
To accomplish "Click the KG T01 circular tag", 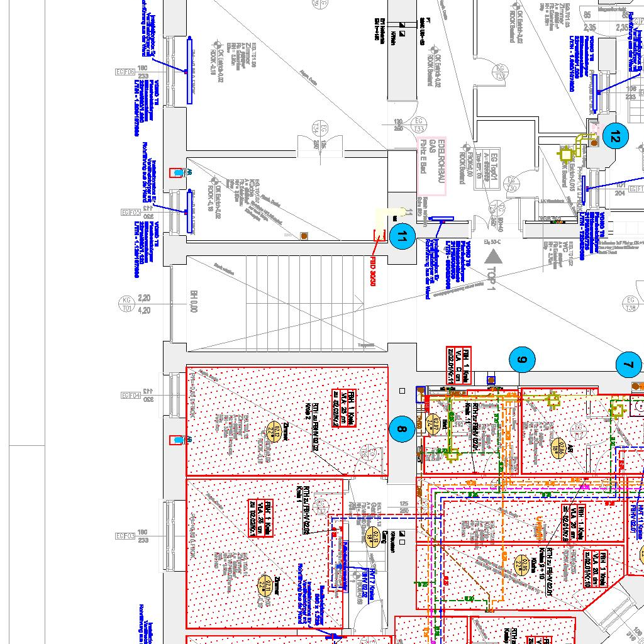I will tap(126, 305).
